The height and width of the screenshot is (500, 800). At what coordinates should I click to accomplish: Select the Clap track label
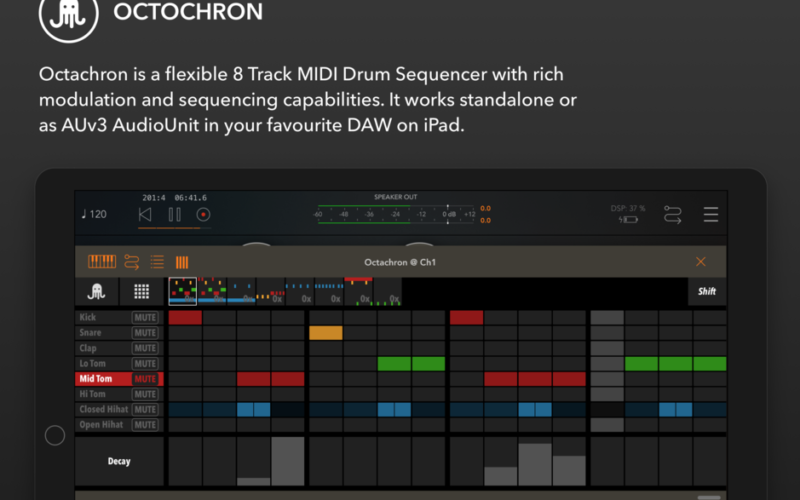[x=88, y=348]
